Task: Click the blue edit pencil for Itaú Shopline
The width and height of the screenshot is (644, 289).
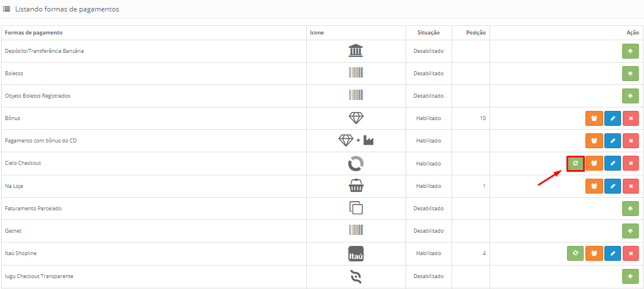Action: click(x=612, y=253)
